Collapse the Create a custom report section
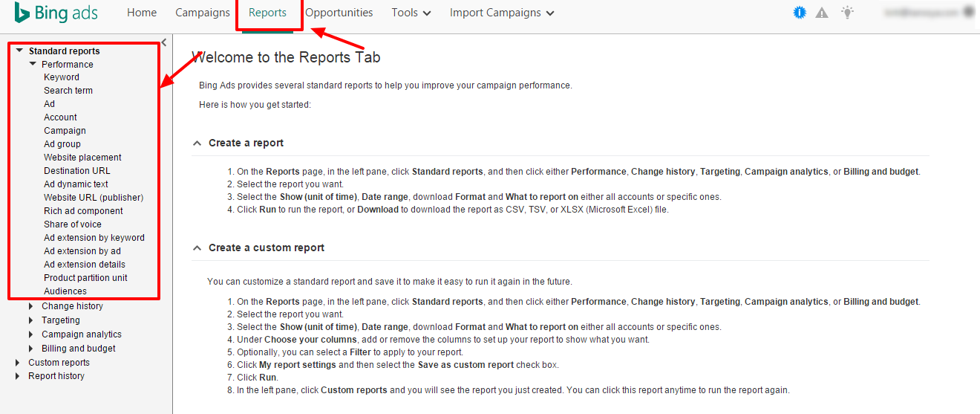Viewport: 980px width, 414px height. pos(197,248)
